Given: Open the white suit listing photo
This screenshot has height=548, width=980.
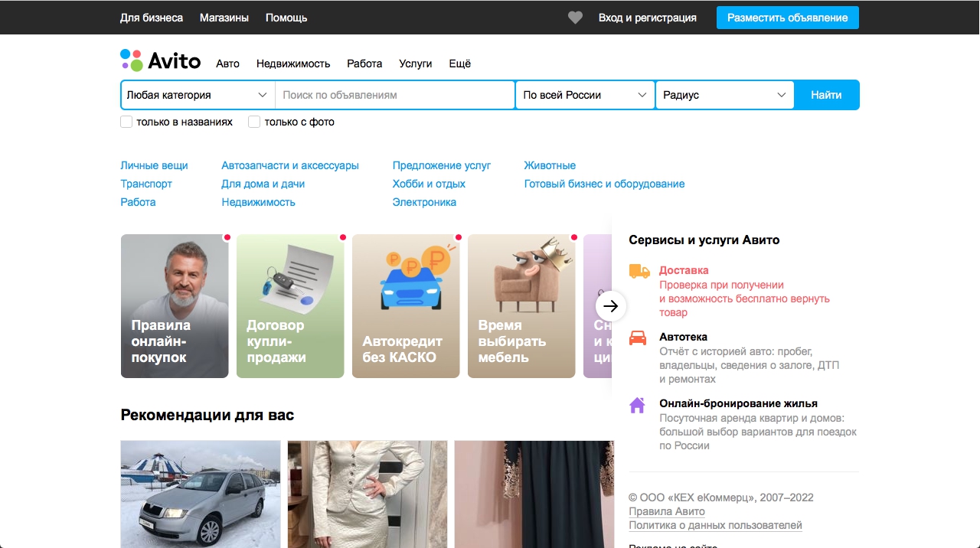Looking at the screenshot, I should [367, 494].
